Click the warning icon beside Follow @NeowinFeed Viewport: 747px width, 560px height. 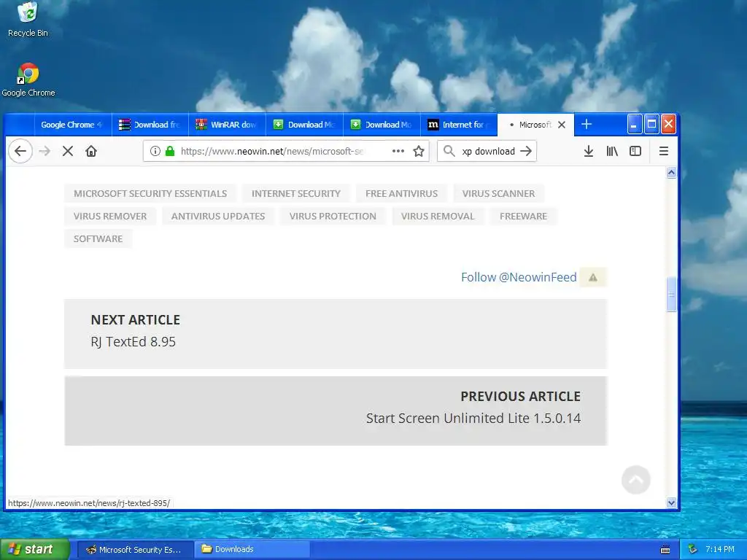tap(593, 277)
